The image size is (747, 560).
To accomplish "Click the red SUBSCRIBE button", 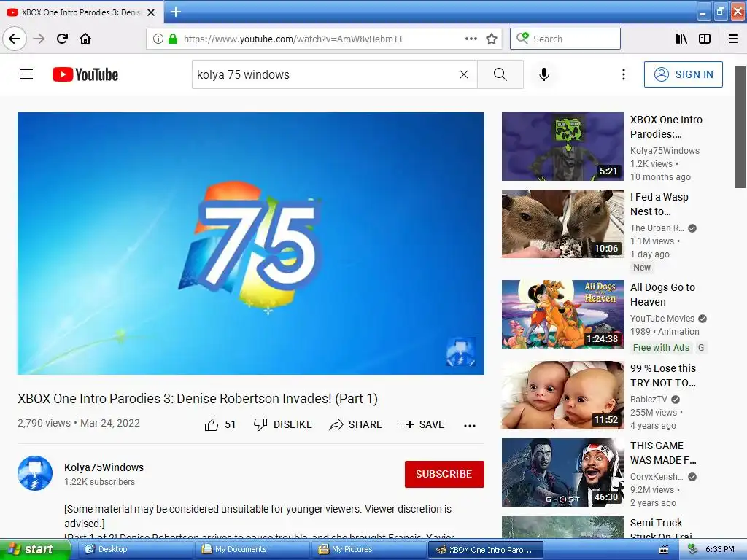I will 444,474.
